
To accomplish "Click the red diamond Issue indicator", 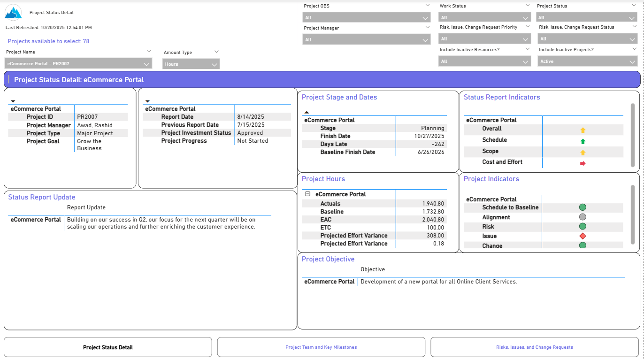I will tap(583, 236).
